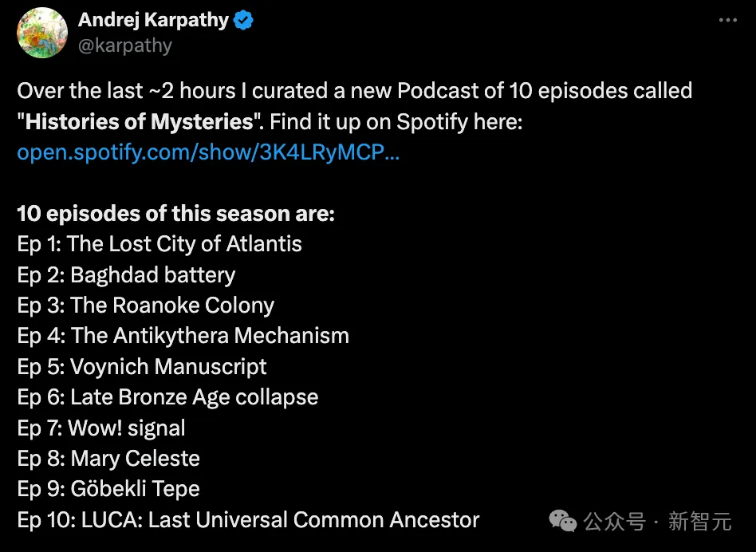Select the Ep 6 Late Bronze Age collapse line
This screenshot has height=552, width=756.
click(x=167, y=398)
